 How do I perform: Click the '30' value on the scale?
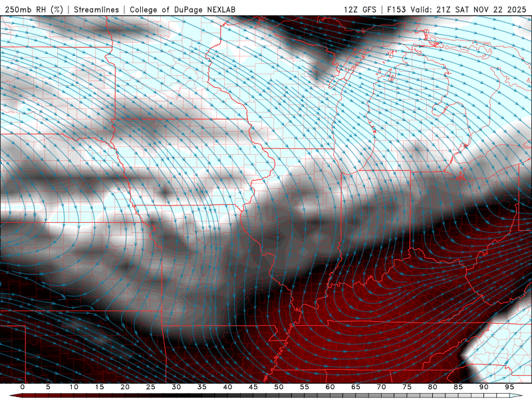coord(176,387)
